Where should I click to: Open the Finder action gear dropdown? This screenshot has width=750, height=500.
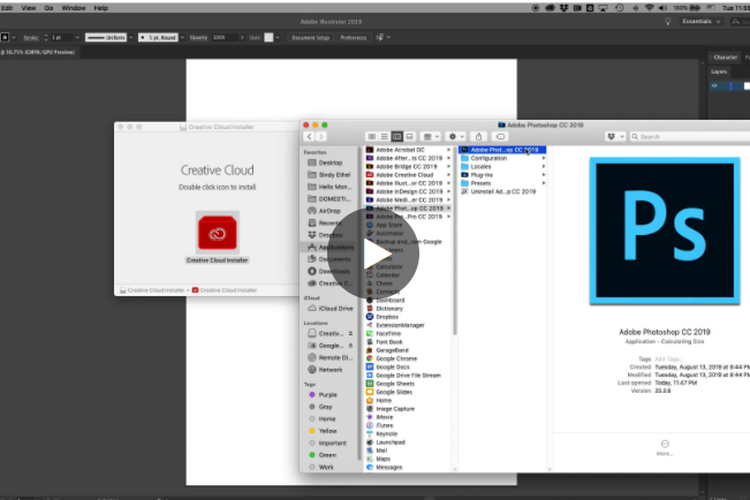tap(455, 136)
